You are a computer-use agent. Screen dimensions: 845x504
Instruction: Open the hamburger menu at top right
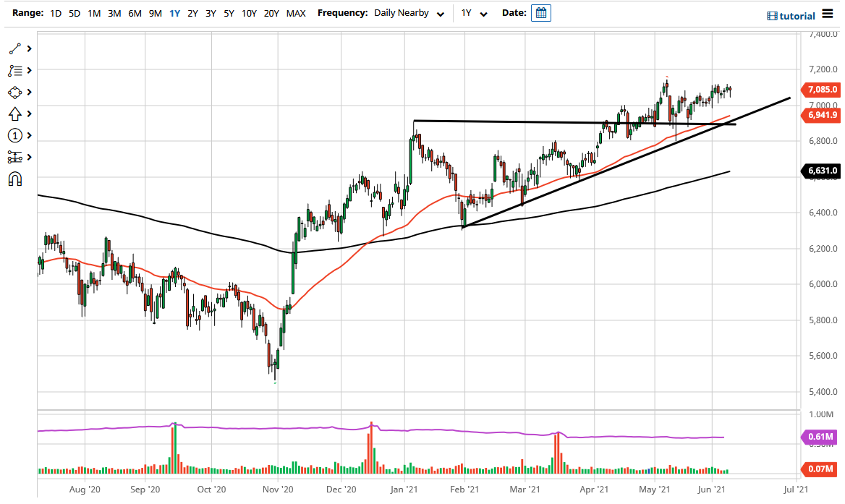(828, 13)
